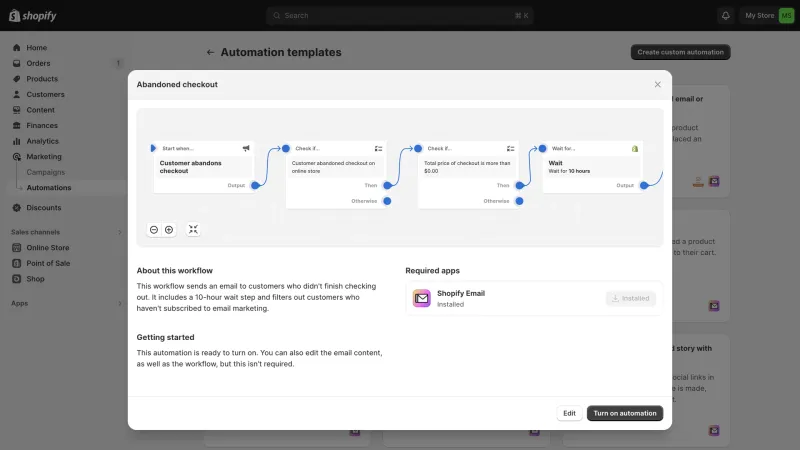Click condition icon on first Check if step

379,148
